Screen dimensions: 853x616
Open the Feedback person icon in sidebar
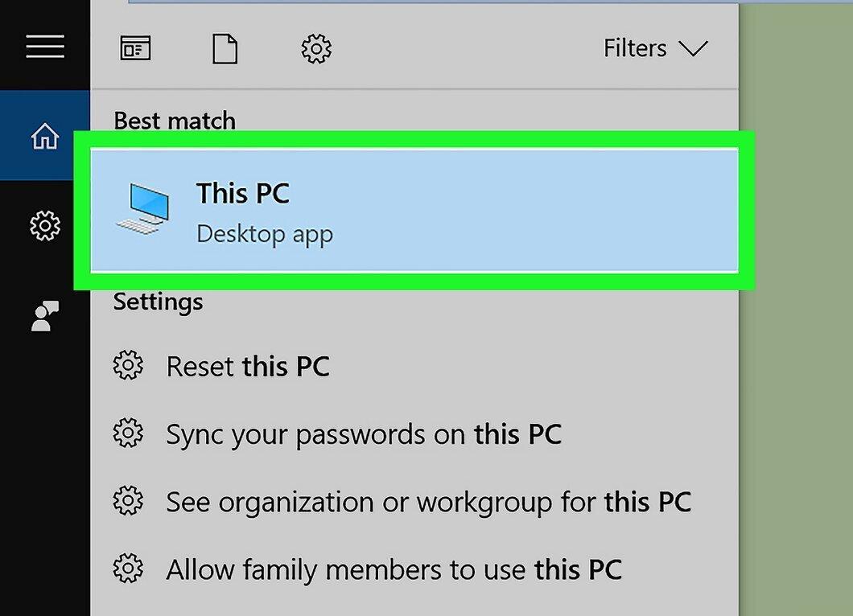pyautogui.click(x=44, y=316)
